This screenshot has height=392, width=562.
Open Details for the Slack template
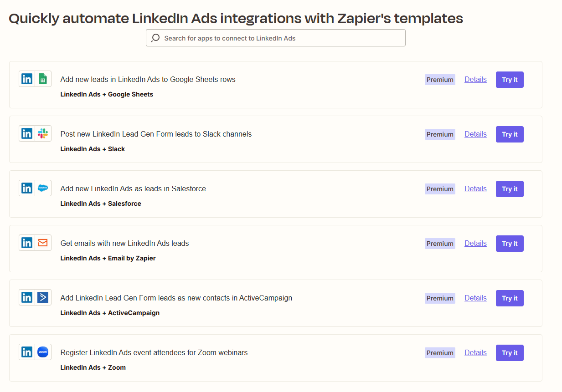coord(475,134)
